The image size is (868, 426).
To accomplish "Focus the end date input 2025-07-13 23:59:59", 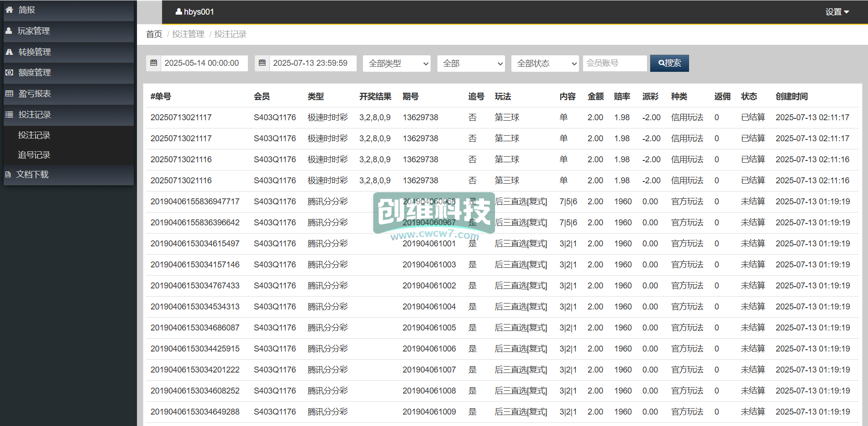I will point(313,63).
